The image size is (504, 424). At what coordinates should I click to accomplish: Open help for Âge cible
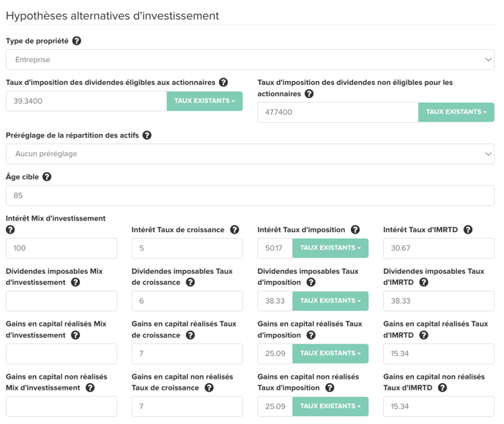click(x=47, y=176)
